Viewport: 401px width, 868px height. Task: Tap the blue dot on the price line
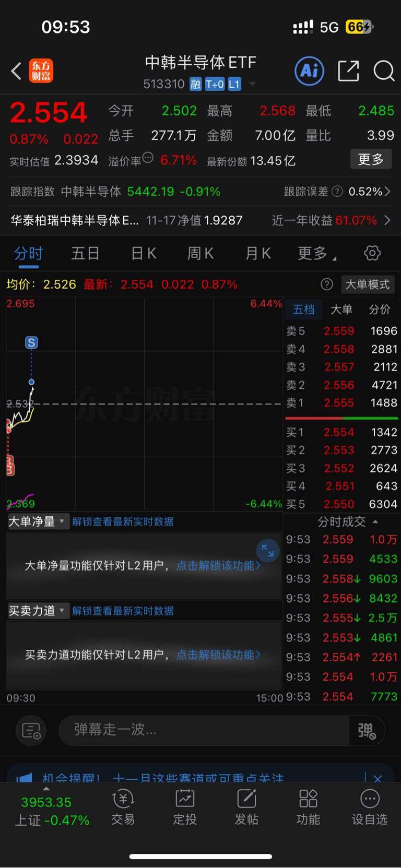(x=31, y=382)
